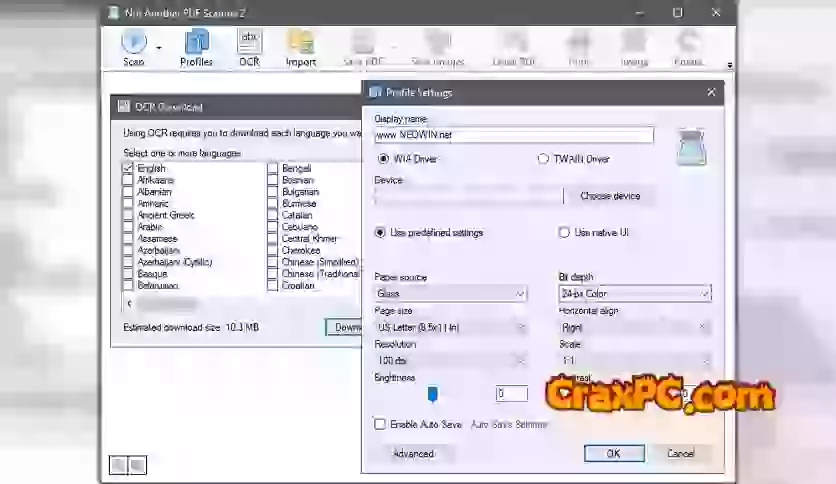836x484 pixels.
Task: Click the Choose device button
Action: (x=610, y=196)
